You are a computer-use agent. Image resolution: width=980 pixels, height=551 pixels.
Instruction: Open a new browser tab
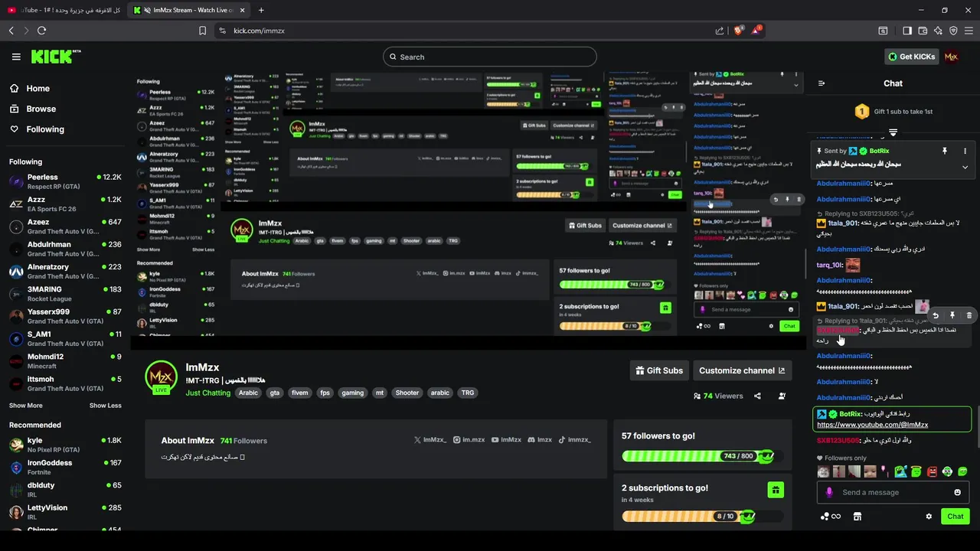click(x=261, y=10)
